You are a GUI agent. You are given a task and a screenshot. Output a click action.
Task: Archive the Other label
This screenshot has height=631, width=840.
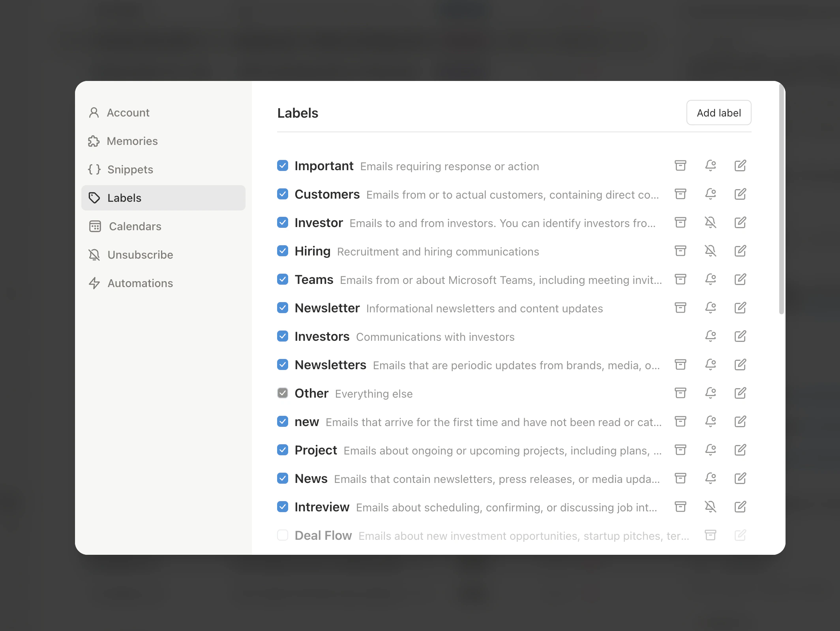tap(680, 393)
